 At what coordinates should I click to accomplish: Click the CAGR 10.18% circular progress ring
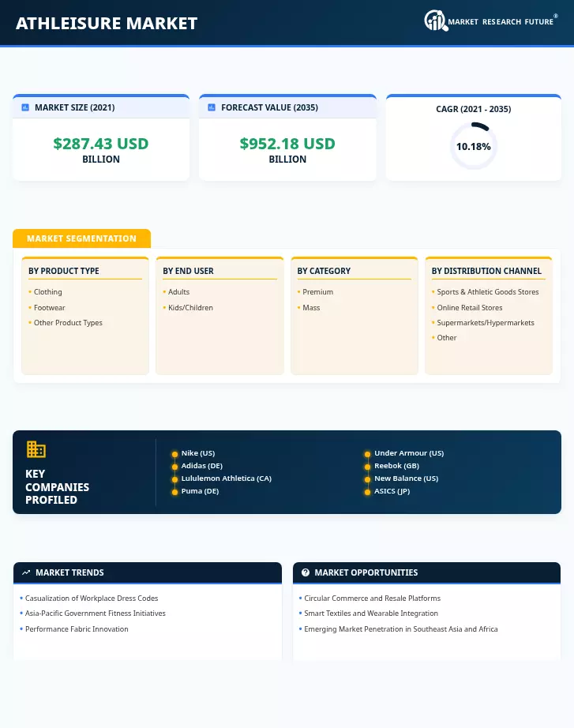473,146
